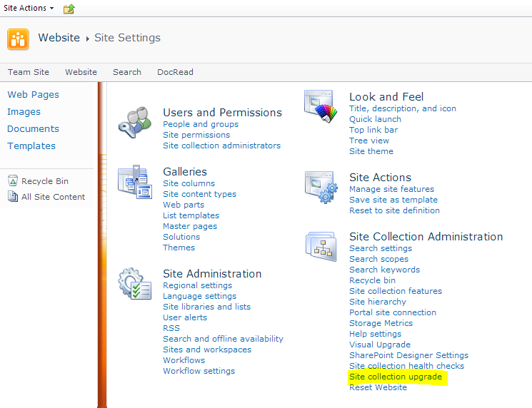Click the All Site Content document icon
This screenshot has height=408, width=532.
pos(13,196)
